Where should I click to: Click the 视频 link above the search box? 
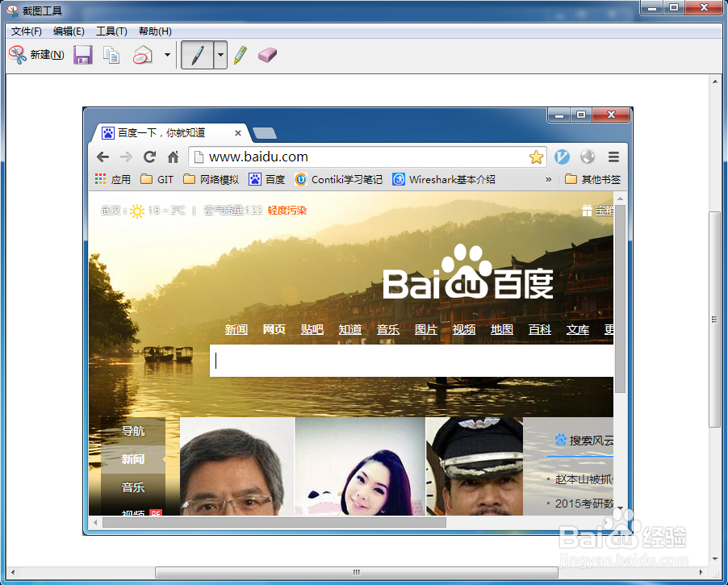click(464, 329)
